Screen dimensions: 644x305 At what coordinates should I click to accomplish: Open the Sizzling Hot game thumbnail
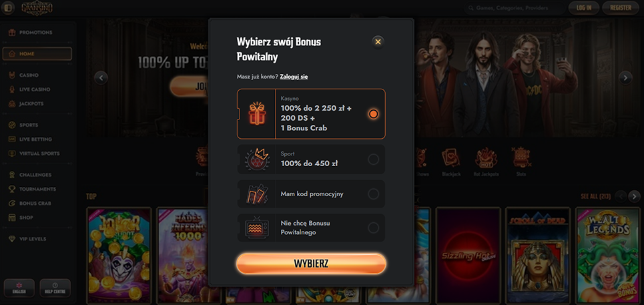pyautogui.click(x=468, y=256)
